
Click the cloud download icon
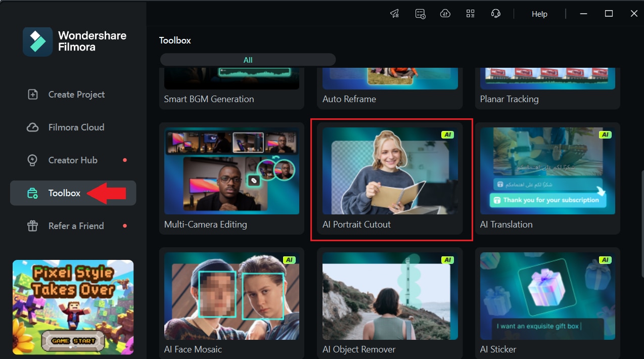pyautogui.click(x=445, y=14)
